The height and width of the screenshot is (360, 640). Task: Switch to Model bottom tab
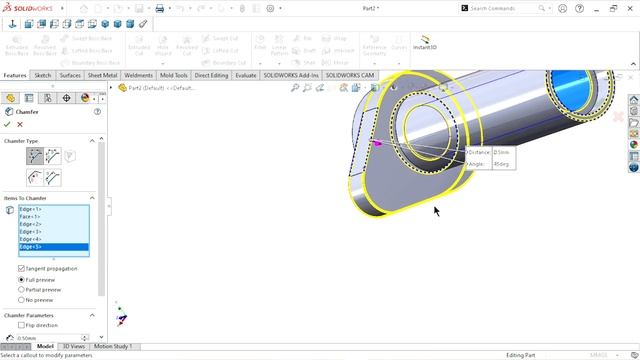coord(45,346)
